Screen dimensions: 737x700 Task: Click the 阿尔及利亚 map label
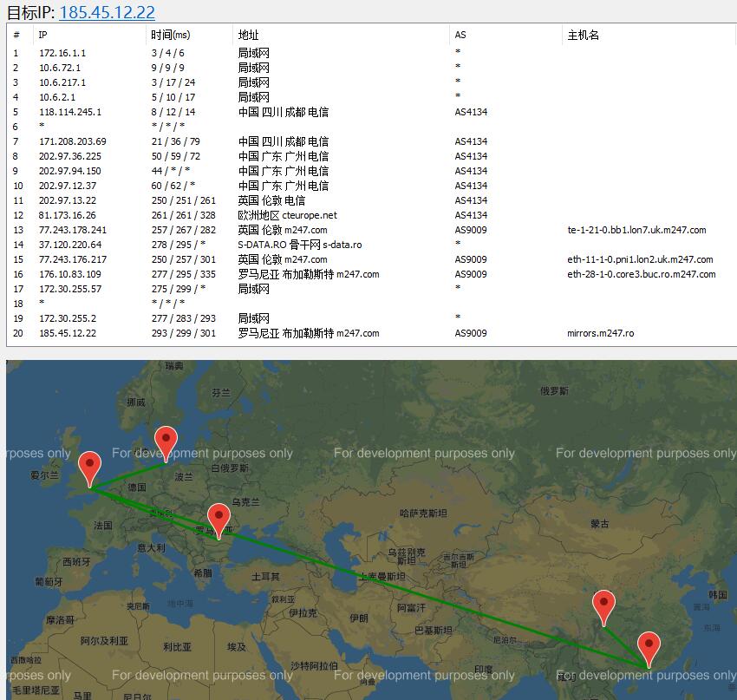[x=104, y=641]
